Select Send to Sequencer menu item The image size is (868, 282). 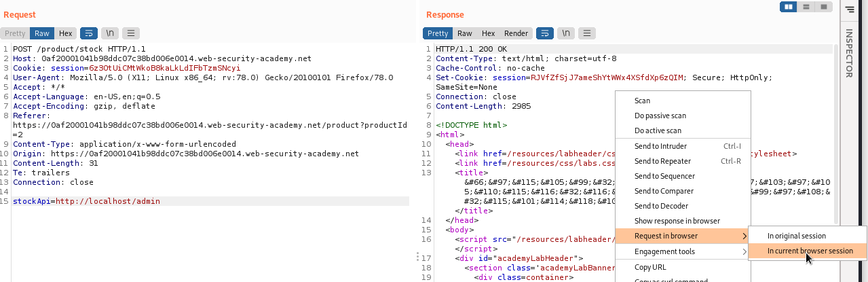point(683,176)
